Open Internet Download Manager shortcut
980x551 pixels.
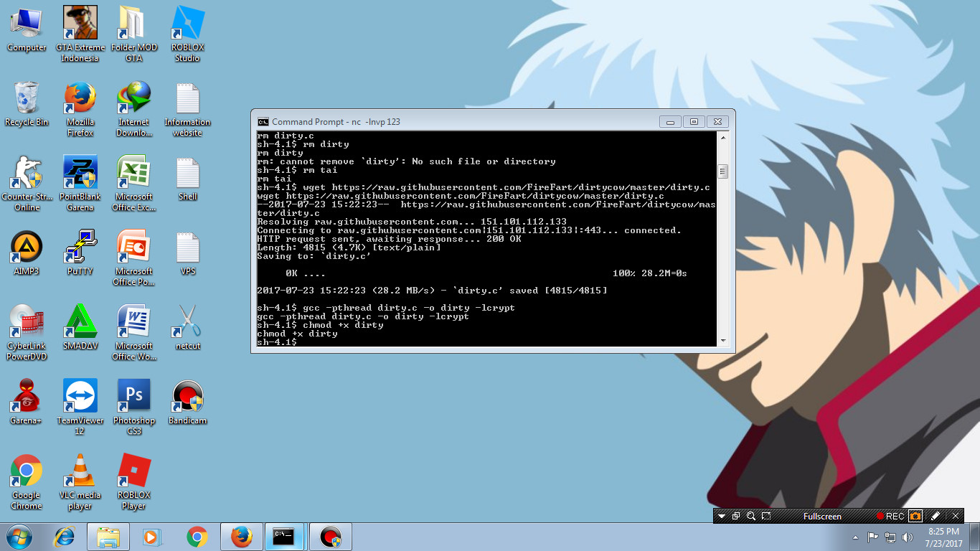pos(133,108)
